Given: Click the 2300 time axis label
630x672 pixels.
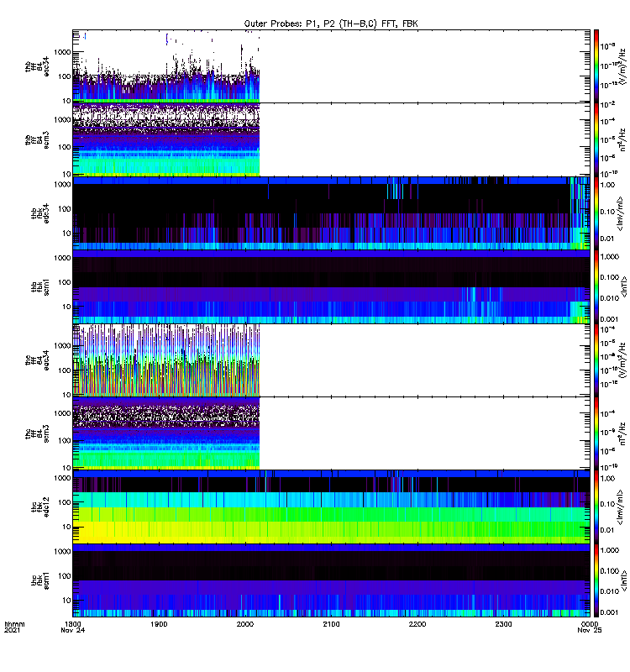Looking at the screenshot, I should click(503, 624).
